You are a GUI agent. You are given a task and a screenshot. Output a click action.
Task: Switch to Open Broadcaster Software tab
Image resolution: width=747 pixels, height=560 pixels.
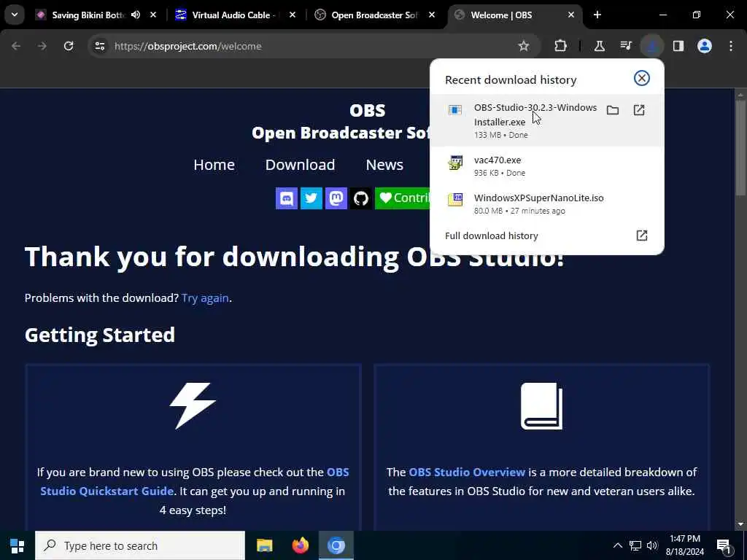point(374,15)
